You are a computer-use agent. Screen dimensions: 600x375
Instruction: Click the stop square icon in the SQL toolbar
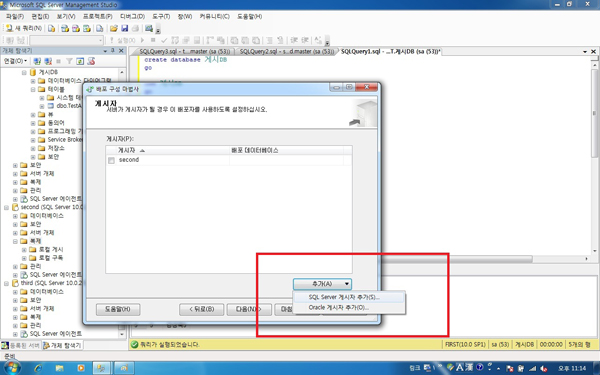[153, 40]
